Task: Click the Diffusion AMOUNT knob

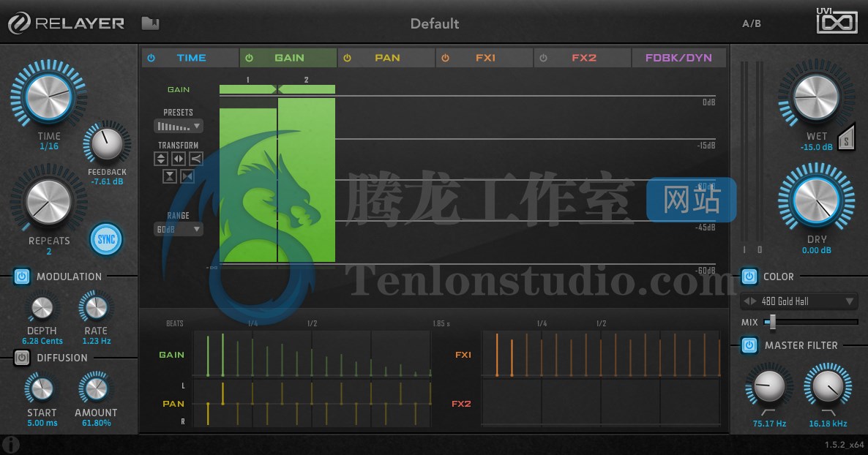Action: coord(96,388)
